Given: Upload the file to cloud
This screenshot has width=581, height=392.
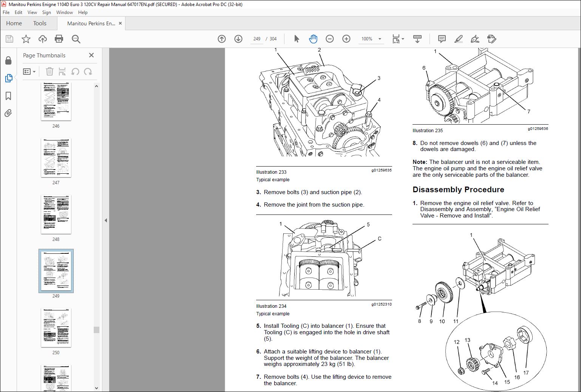Looking at the screenshot, I should [x=43, y=39].
